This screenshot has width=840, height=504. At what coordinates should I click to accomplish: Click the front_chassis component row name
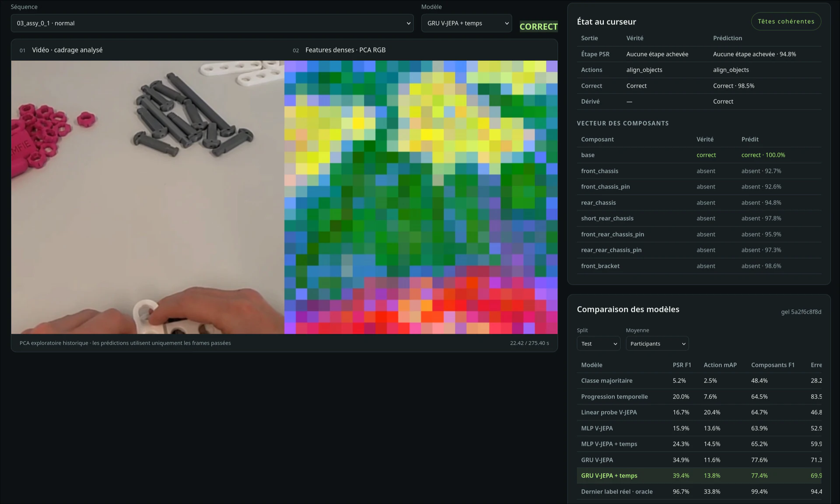[x=599, y=171]
